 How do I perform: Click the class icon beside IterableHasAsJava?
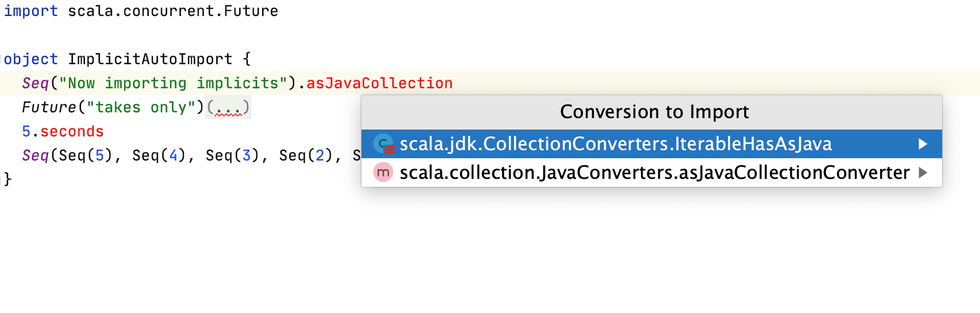pyautogui.click(x=383, y=144)
